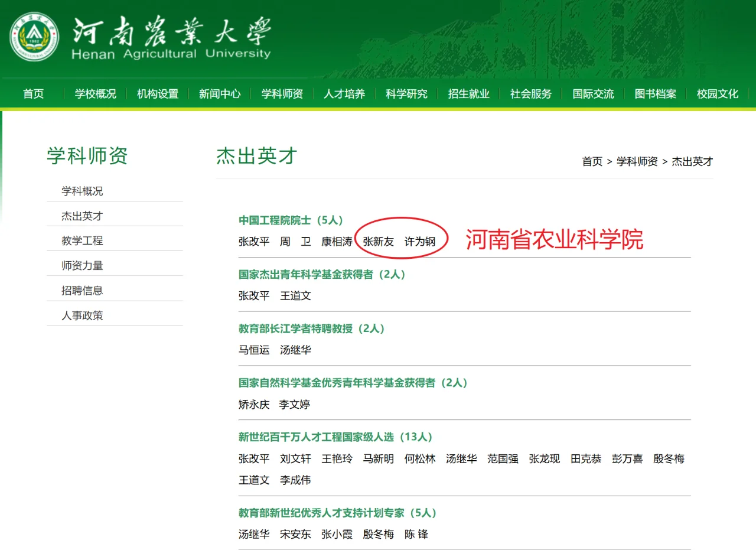Click the name 李成伟

[x=295, y=480]
